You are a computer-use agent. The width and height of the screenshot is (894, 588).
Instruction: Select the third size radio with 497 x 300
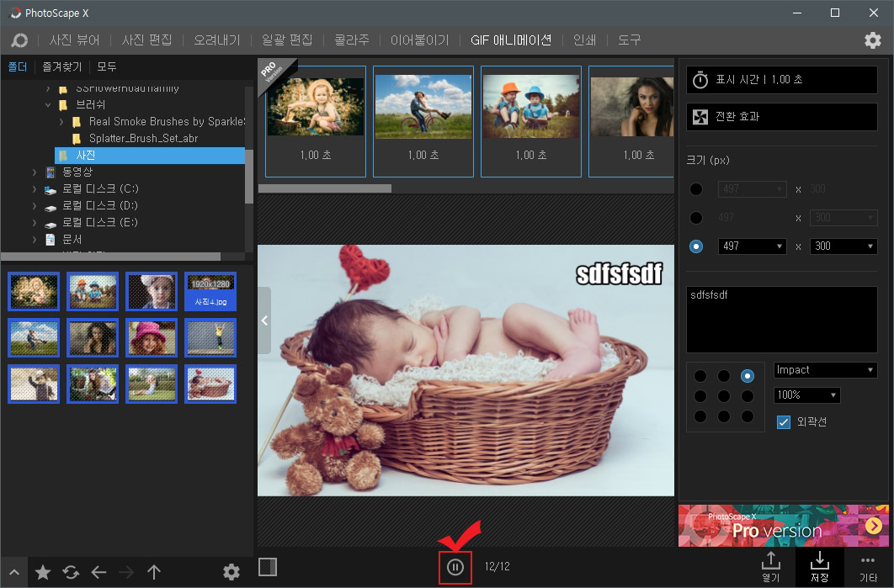tap(696, 246)
